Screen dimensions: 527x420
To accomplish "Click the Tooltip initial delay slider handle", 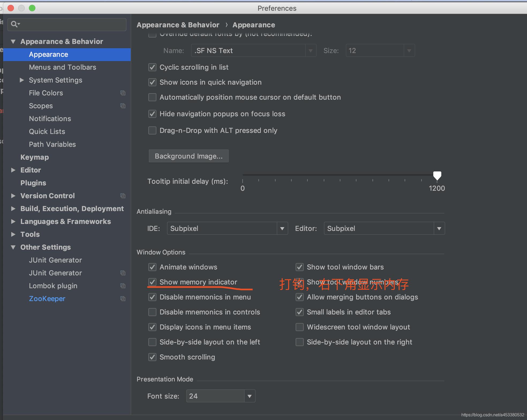I will pyautogui.click(x=437, y=176).
